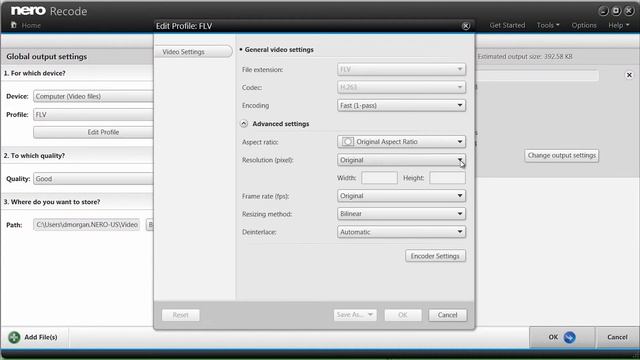Open the Save As dropdown button
The width and height of the screenshot is (640, 360).
pyautogui.click(x=355, y=315)
